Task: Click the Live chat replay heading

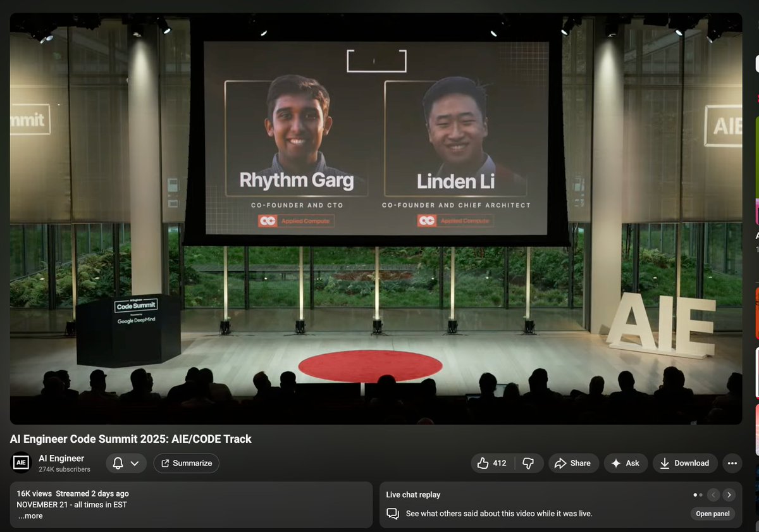Action: tap(413, 495)
